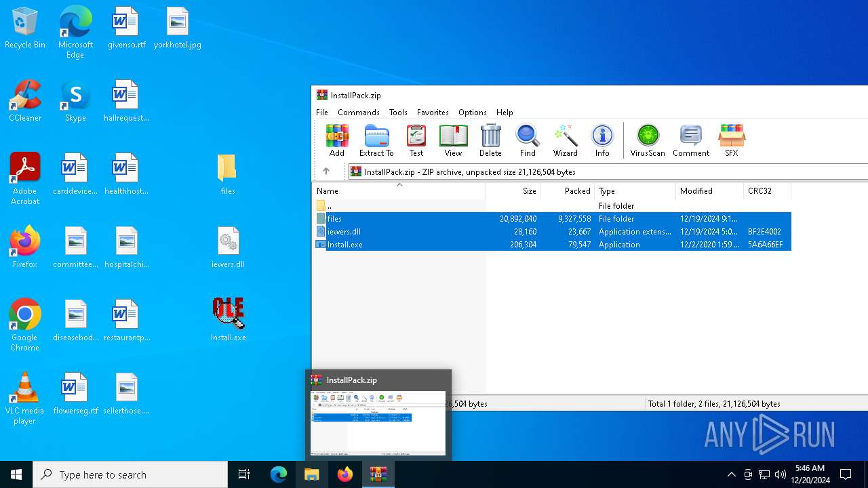
Task: Select givenso.rtf on the desktop
Action: [x=126, y=28]
